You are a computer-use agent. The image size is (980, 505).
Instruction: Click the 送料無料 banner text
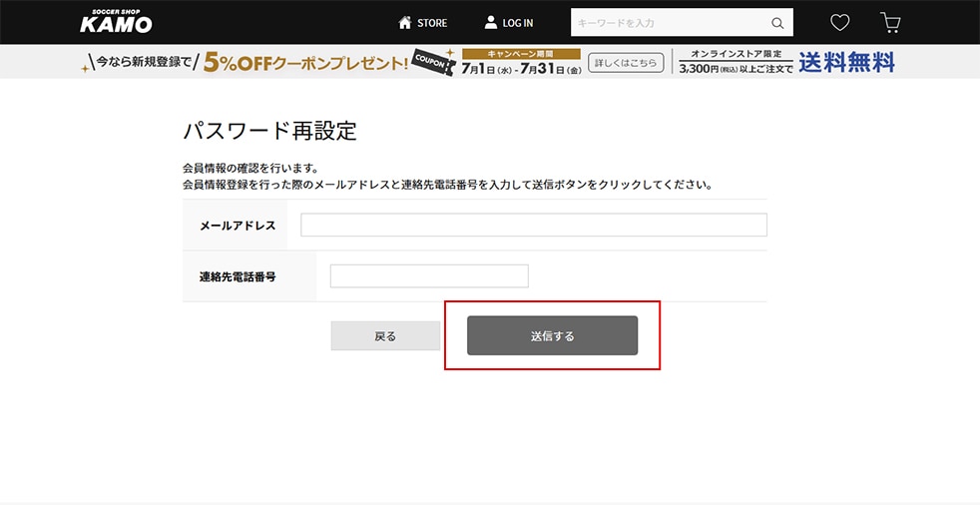coord(846,63)
